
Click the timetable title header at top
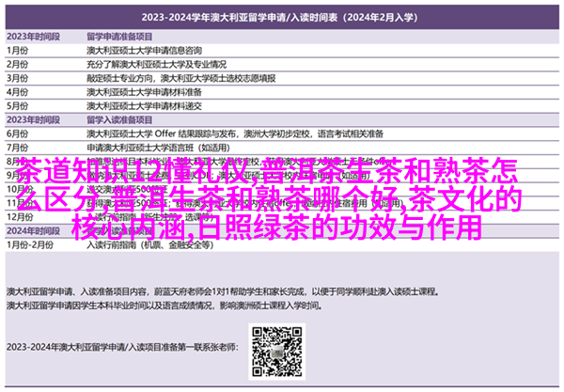(x=282, y=16)
